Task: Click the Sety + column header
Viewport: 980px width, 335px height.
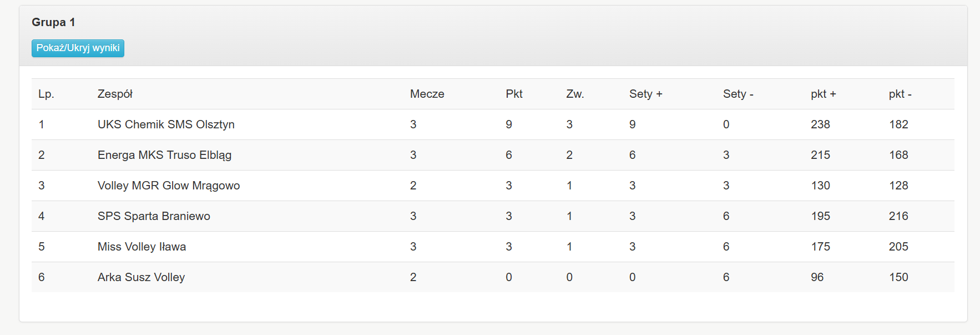Action: 645,94
